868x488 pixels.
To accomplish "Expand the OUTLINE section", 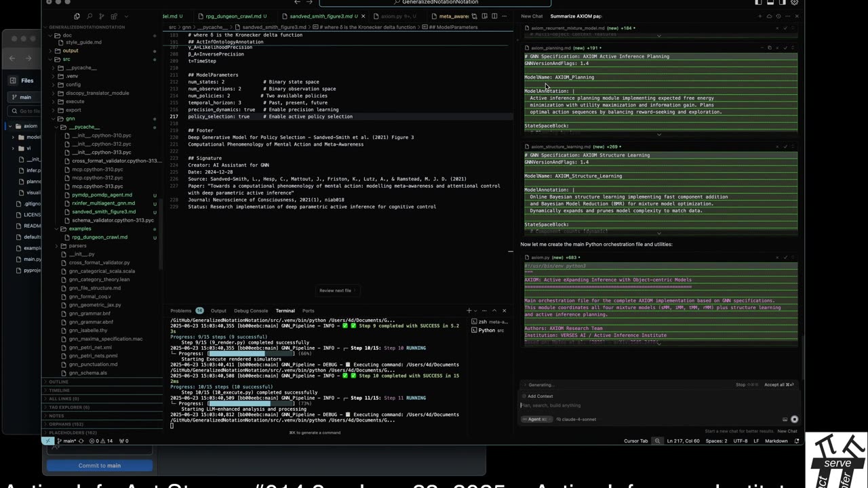I will coord(58,382).
